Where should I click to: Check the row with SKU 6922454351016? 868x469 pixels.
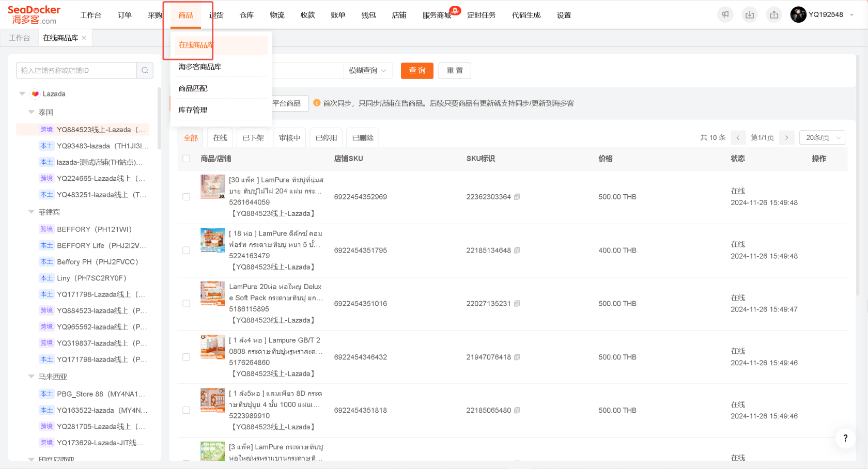point(187,304)
